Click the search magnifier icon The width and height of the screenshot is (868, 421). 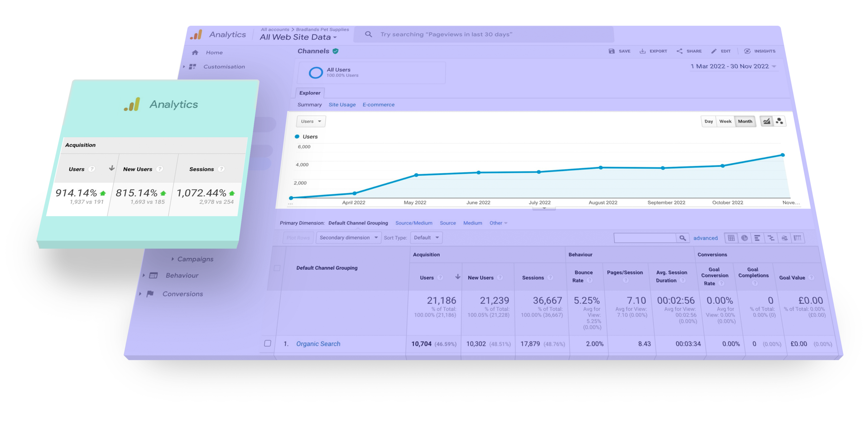(368, 34)
